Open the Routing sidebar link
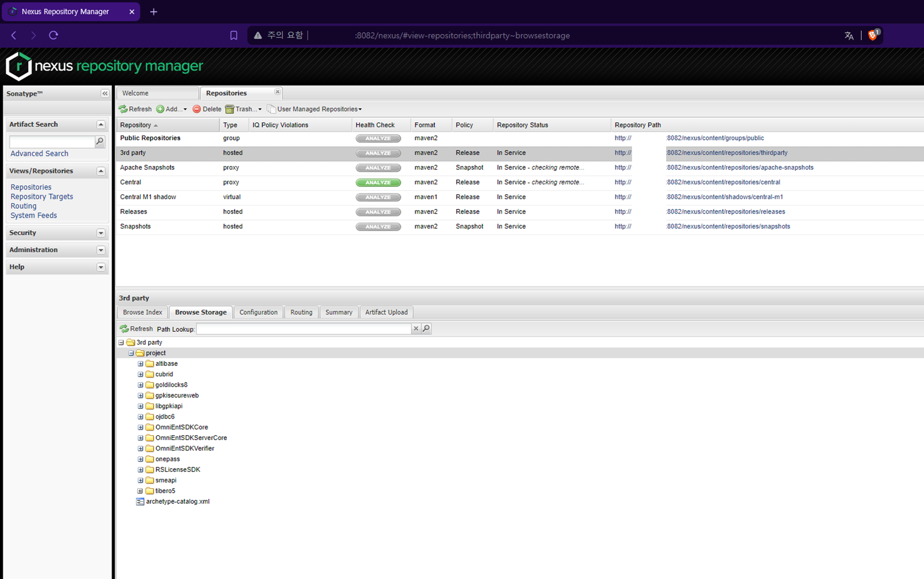 pos(23,206)
